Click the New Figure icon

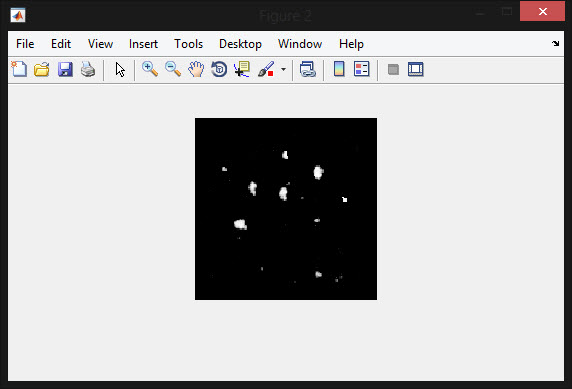(x=19, y=69)
